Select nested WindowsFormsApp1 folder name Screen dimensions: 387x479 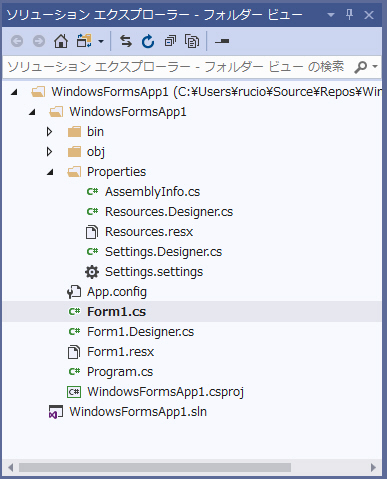coord(128,112)
